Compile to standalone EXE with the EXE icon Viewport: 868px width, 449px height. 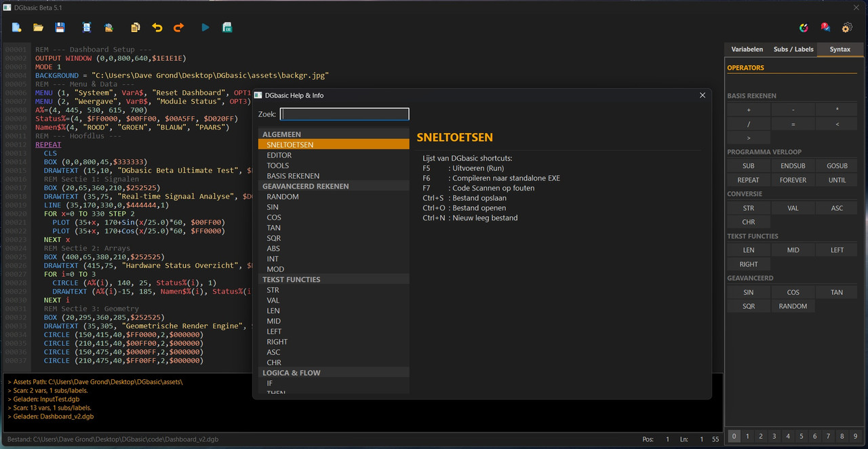click(228, 28)
